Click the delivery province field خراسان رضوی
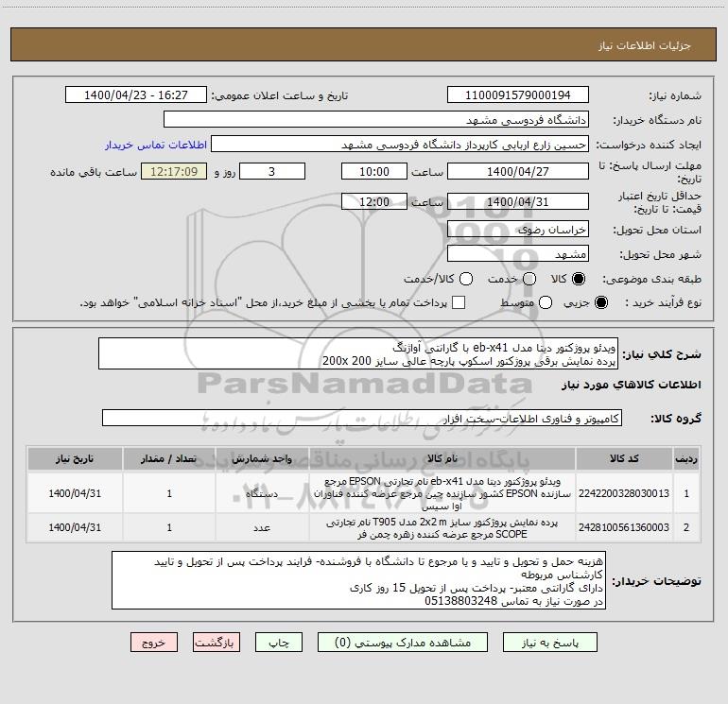Image resolution: width=728 pixels, height=704 pixels. [x=518, y=229]
